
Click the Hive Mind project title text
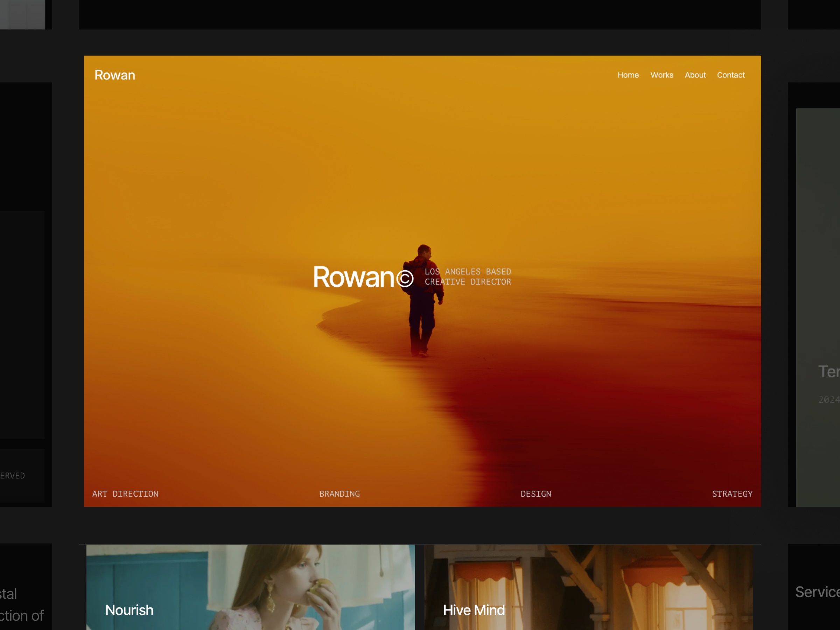click(474, 610)
